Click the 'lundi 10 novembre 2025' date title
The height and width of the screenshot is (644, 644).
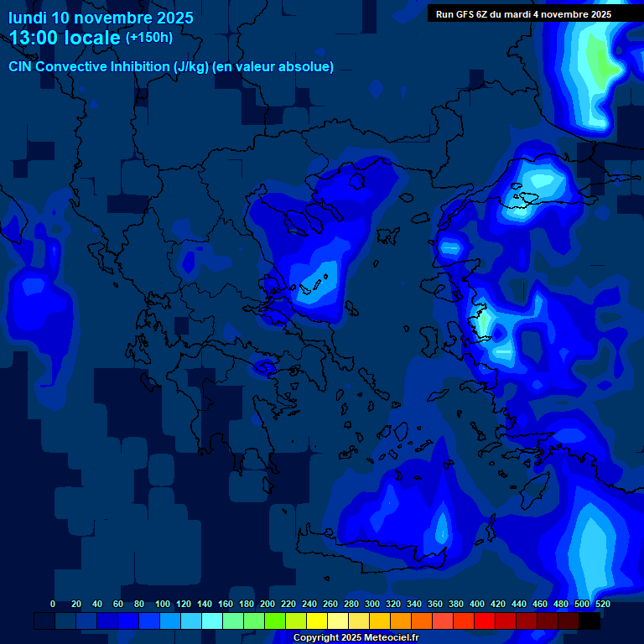(101, 18)
